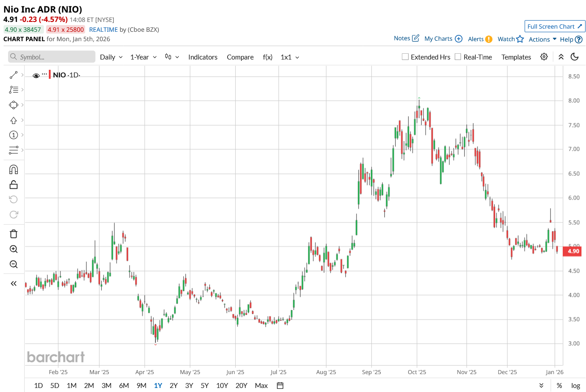
Task: Enable the Real-Time checkbox
Action: pyautogui.click(x=458, y=57)
